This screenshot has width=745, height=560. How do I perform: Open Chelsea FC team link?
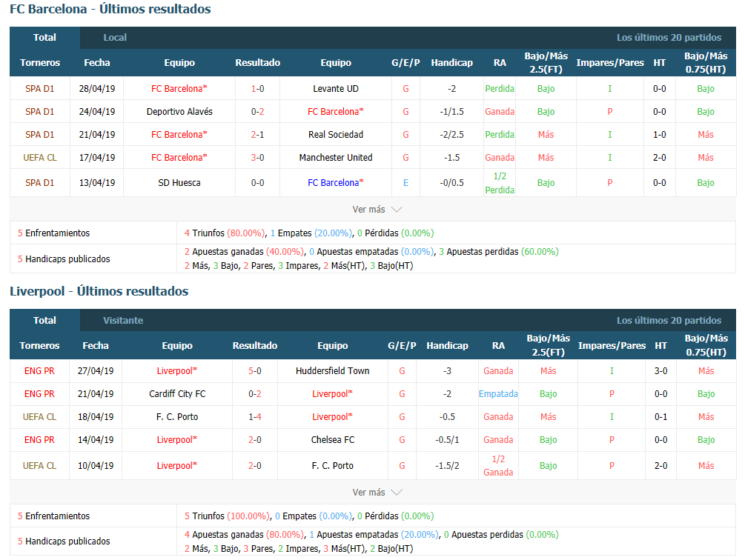333,440
